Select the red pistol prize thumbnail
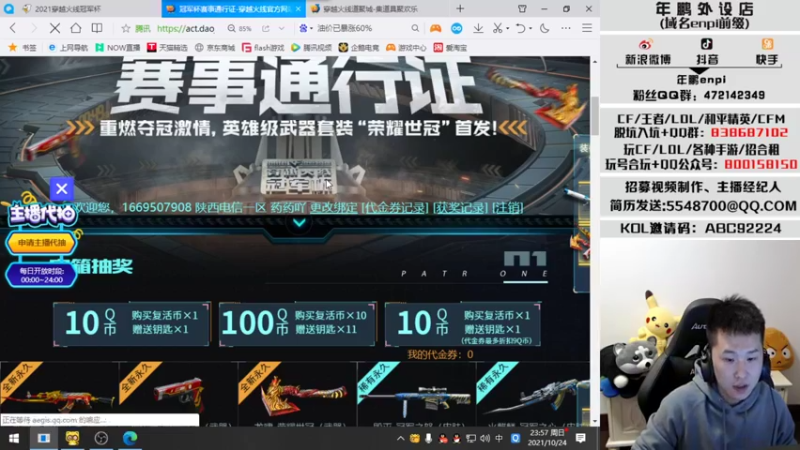 tap(178, 394)
